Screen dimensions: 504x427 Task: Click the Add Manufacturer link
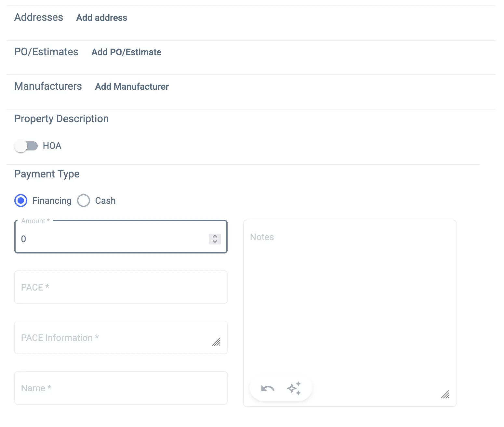pos(132,86)
